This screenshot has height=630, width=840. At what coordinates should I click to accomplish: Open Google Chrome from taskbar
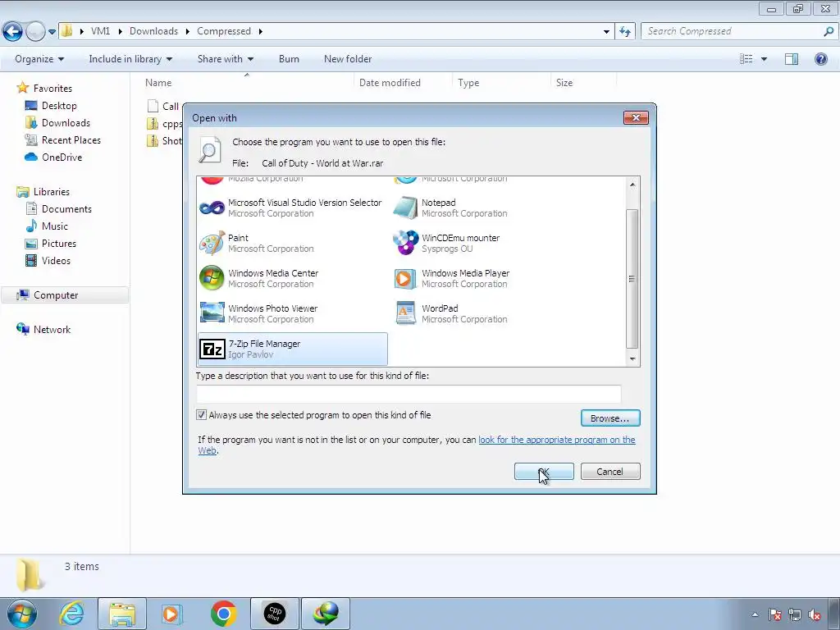pyautogui.click(x=223, y=614)
